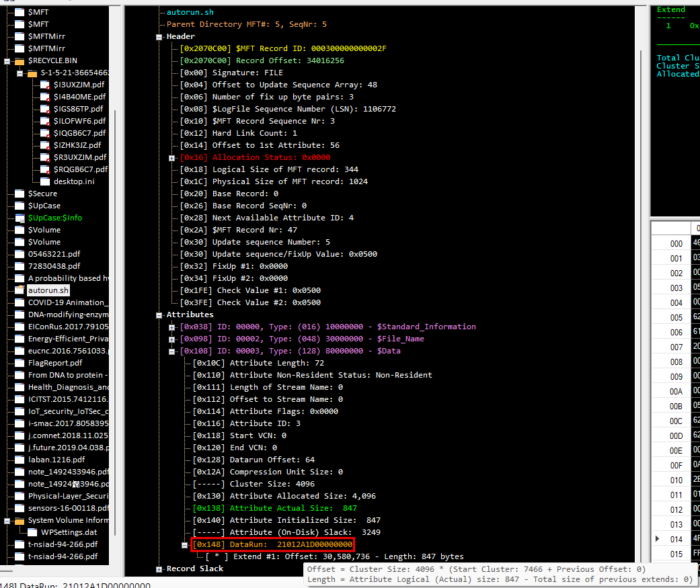Select laban.1216.pdf in the file list

click(x=56, y=460)
